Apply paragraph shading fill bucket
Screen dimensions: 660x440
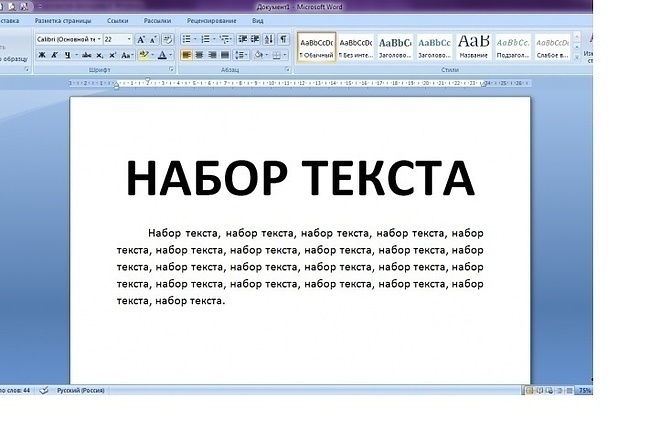(259, 55)
